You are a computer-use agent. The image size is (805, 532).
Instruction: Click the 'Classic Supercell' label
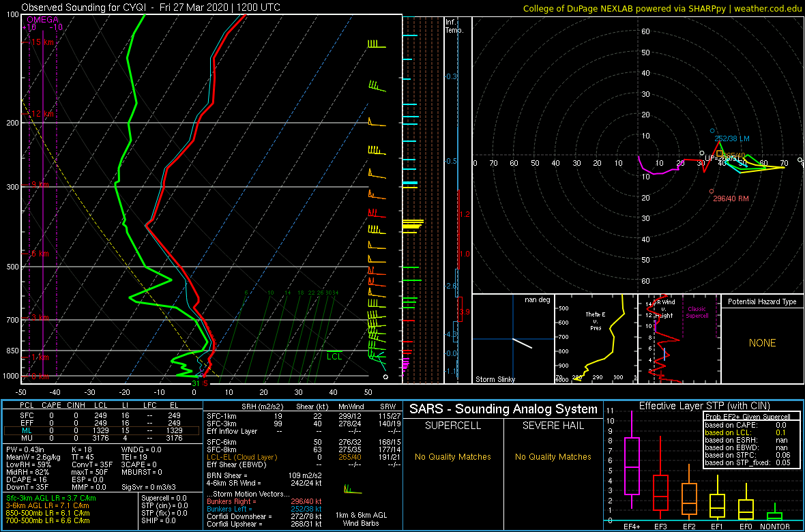(x=697, y=312)
